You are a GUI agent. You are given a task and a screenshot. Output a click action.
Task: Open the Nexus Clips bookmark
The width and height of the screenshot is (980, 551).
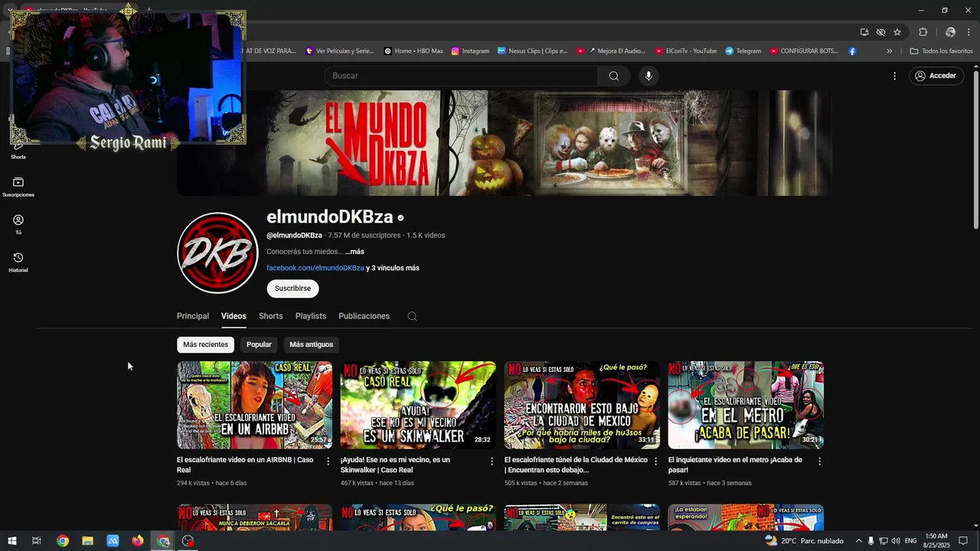point(532,51)
